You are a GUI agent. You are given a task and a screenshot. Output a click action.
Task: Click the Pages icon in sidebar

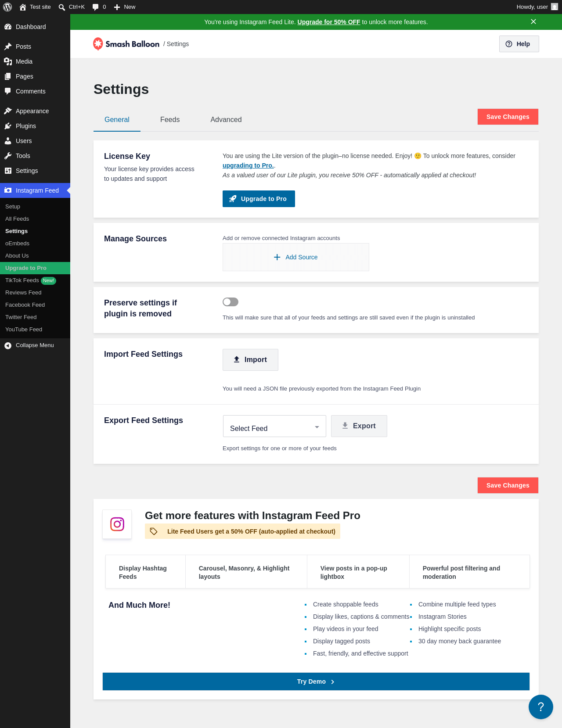[x=8, y=76]
